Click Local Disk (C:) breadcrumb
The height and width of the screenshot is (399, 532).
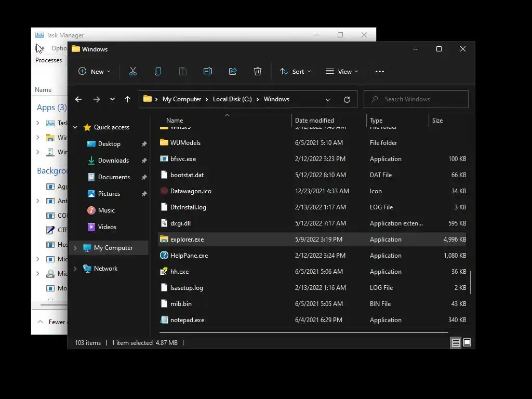point(232,99)
